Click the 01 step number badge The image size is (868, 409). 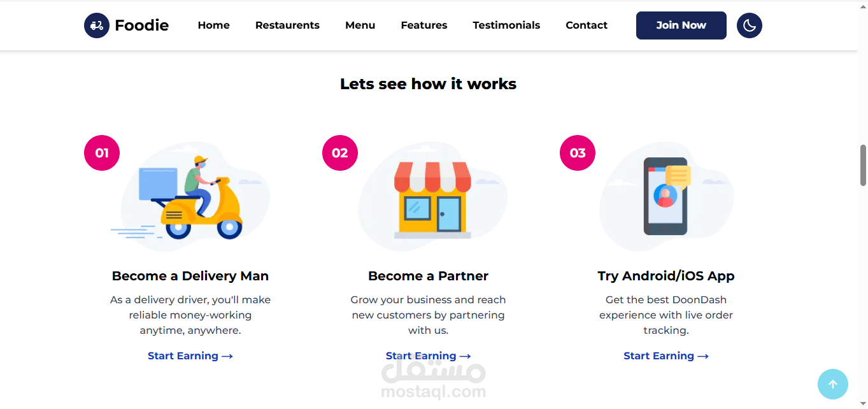[x=102, y=153]
